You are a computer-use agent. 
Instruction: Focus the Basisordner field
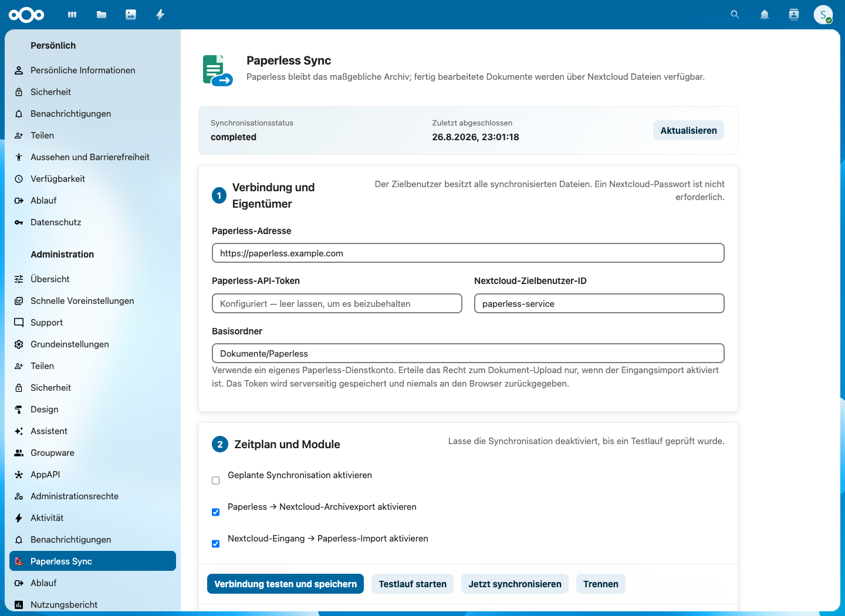[x=468, y=353]
